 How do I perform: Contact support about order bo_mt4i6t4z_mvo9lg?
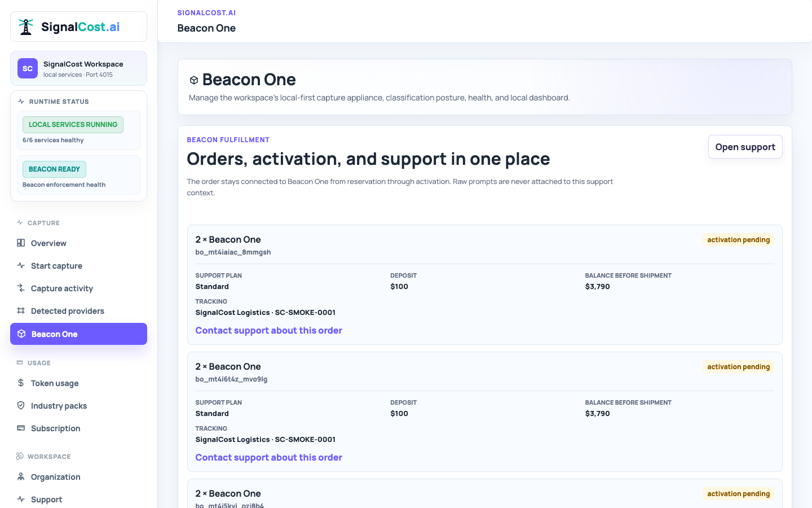click(x=268, y=457)
